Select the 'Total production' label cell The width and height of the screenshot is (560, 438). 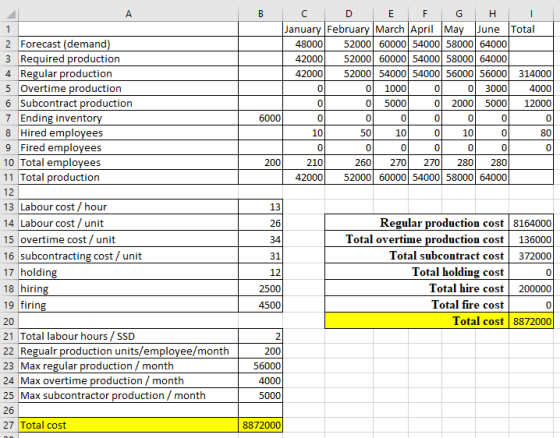(129, 177)
